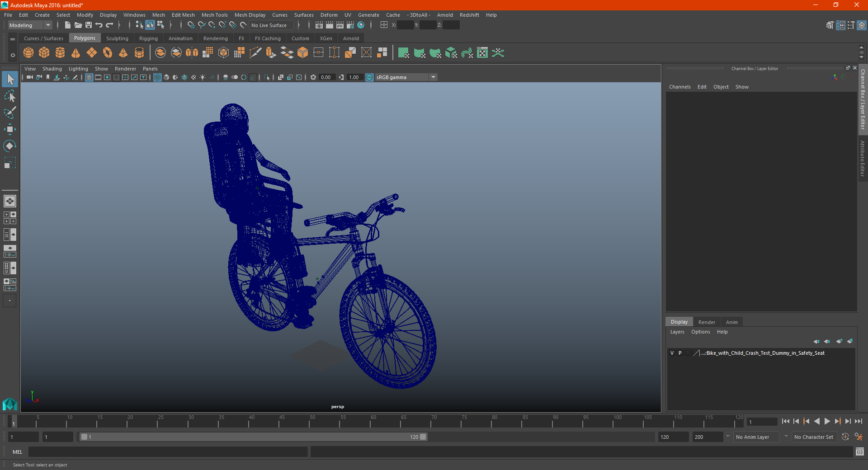
Task: Click the IPR render icon
Action: tap(340, 25)
